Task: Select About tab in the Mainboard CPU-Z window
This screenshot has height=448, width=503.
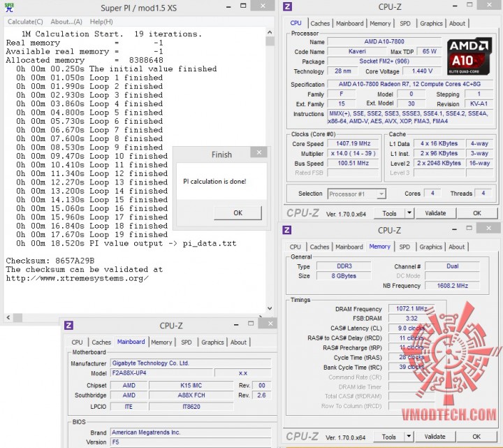Action: [238, 342]
